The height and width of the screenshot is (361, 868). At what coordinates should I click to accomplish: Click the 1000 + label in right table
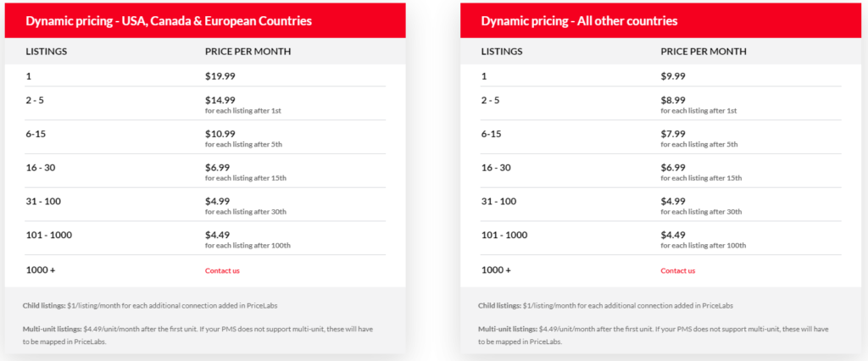tap(496, 270)
